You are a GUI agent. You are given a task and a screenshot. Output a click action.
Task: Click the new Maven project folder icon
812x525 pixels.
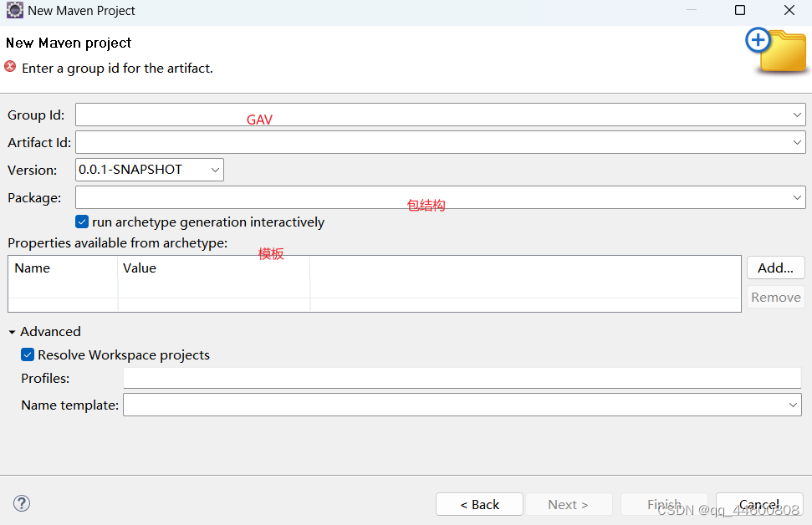tap(776, 51)
